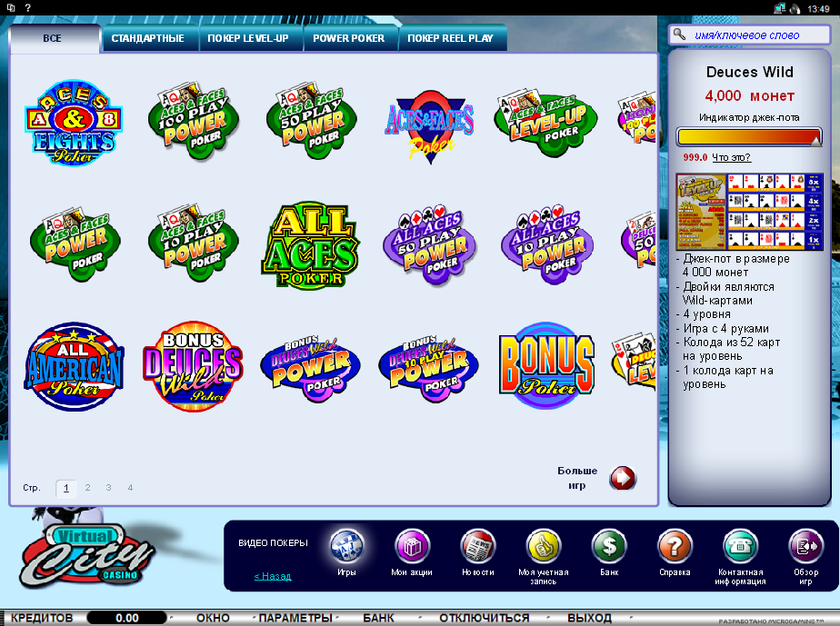Launch Aces & Faces 100 Play Power Poker

coord(194,121)
